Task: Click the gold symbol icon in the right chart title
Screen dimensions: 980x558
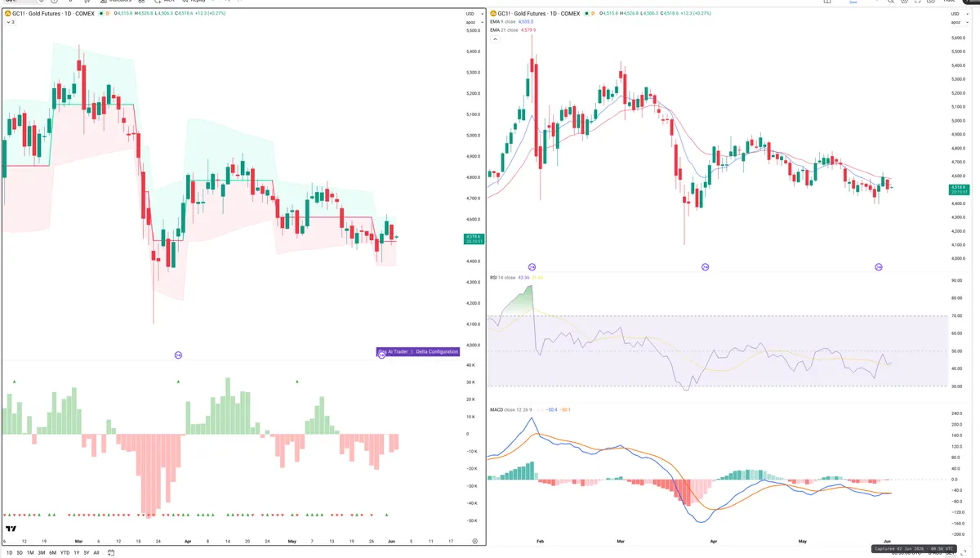Action: coord(492,14)
